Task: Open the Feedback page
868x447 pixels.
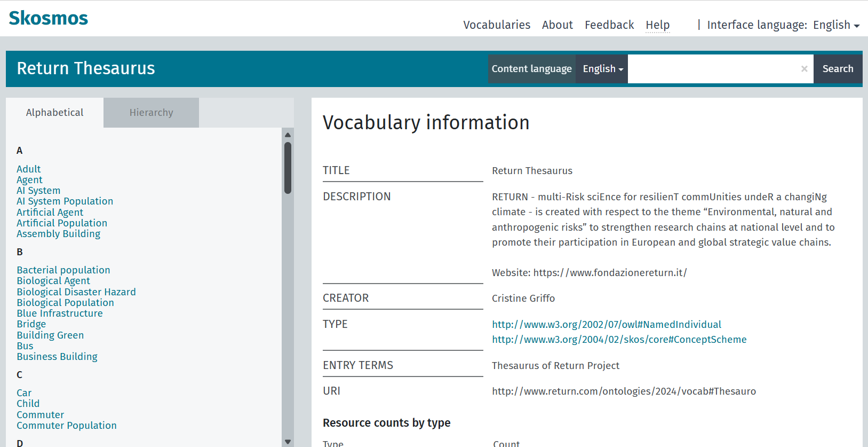Action: click(609, 25)
